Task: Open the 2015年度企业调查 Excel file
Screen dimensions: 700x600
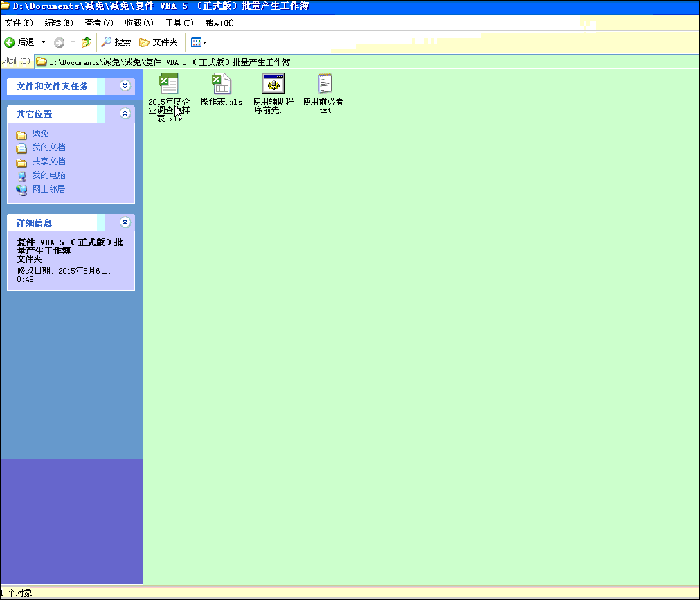Action: click(x=168, y=85)
